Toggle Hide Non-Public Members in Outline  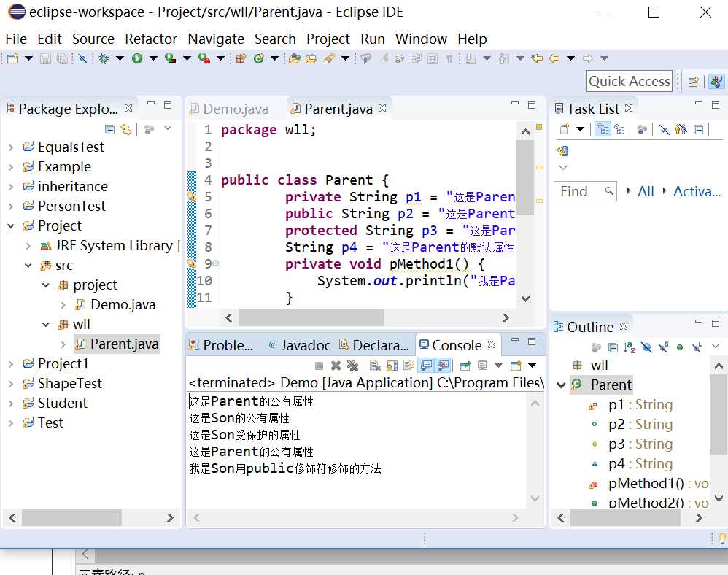(680, 347)
